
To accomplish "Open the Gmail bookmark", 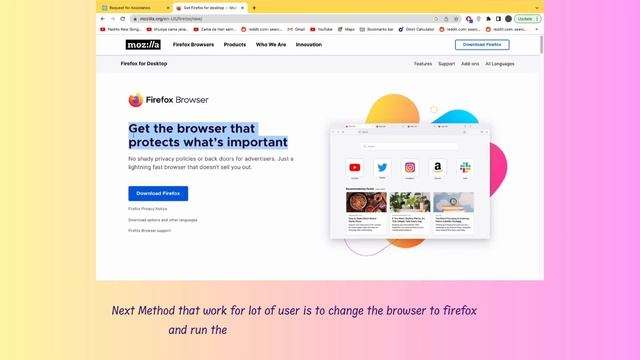I will click(296, 29).
